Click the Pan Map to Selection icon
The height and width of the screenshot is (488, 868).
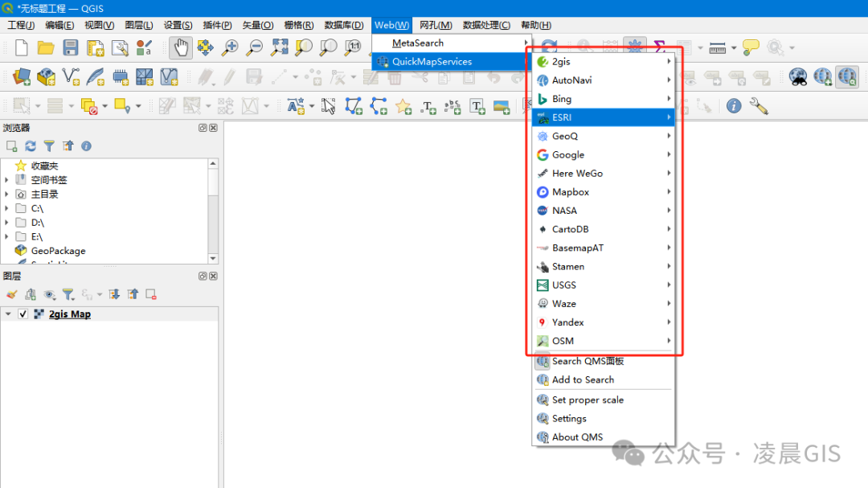point(205,47)
